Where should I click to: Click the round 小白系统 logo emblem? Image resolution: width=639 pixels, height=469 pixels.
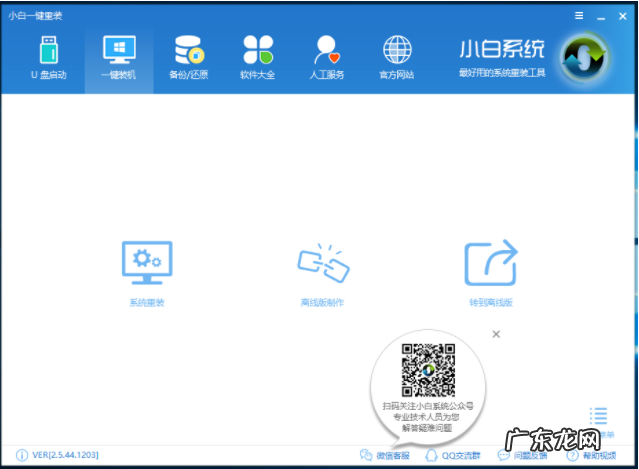click(x=584, y=59)
